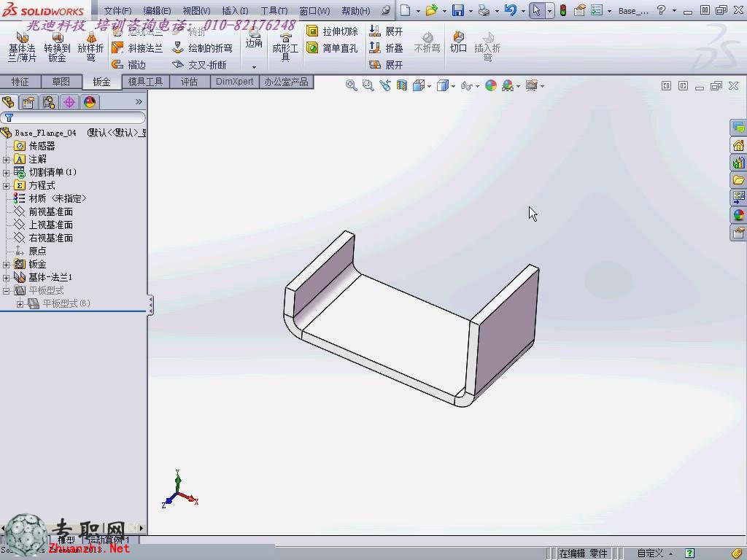This screenshot has height=560, width=747.
Task: Click the Edit Appearance color sphere icon
Action: [491, 85]
